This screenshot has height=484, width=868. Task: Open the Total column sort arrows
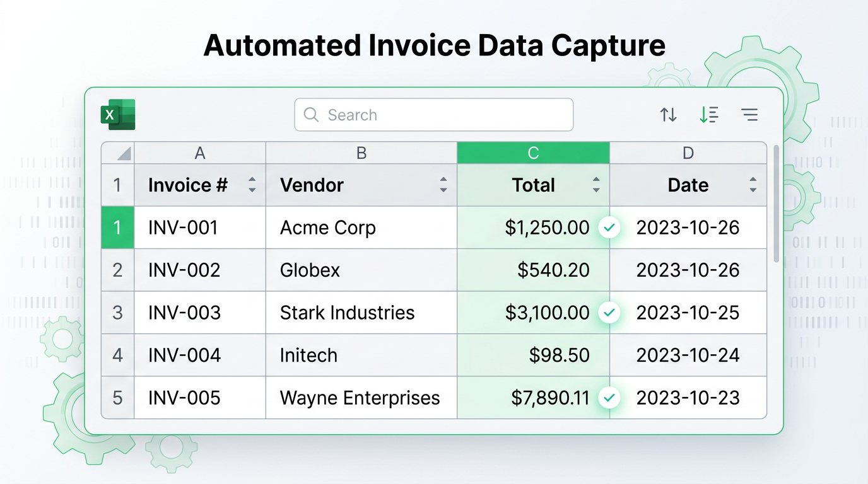click(x=596, y=185)
